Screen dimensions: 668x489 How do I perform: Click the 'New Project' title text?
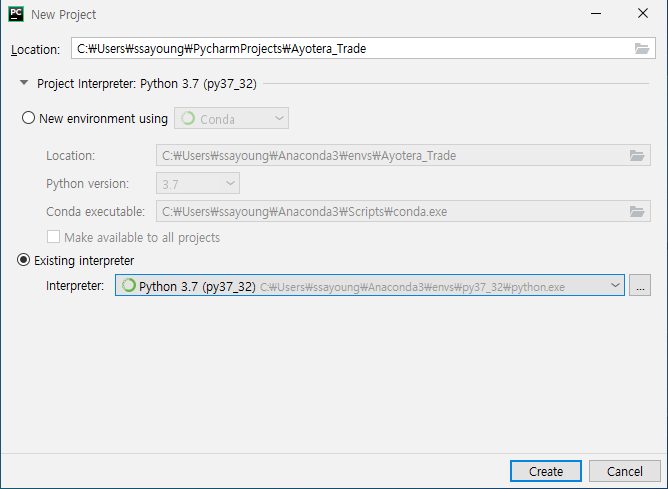[63, 14]
